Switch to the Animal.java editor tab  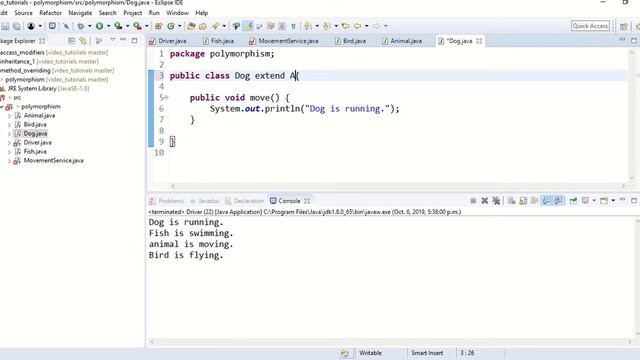tap(402, 41)
